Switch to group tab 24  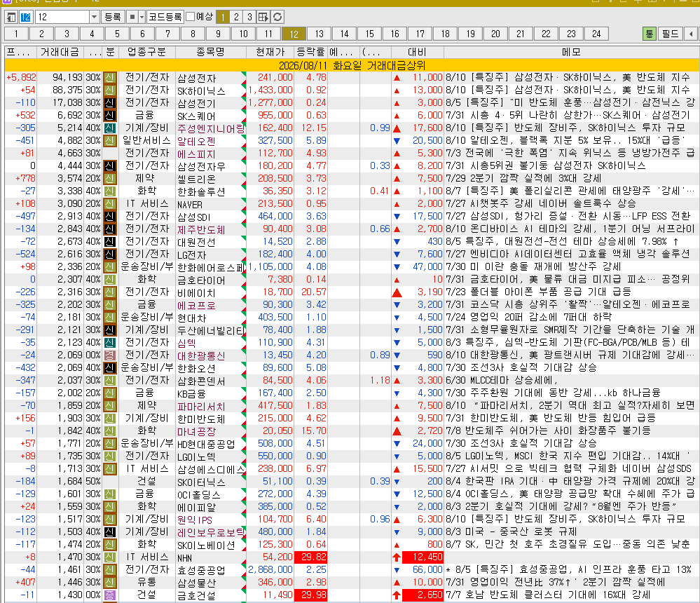596,34
